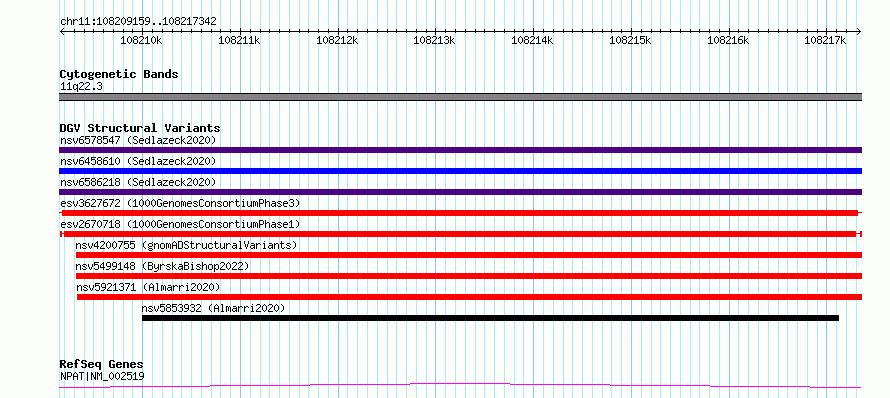Open nsv5853932 (Almarri2020) label
The height and width of the screenshot is (398, 890).
point(213,308)
